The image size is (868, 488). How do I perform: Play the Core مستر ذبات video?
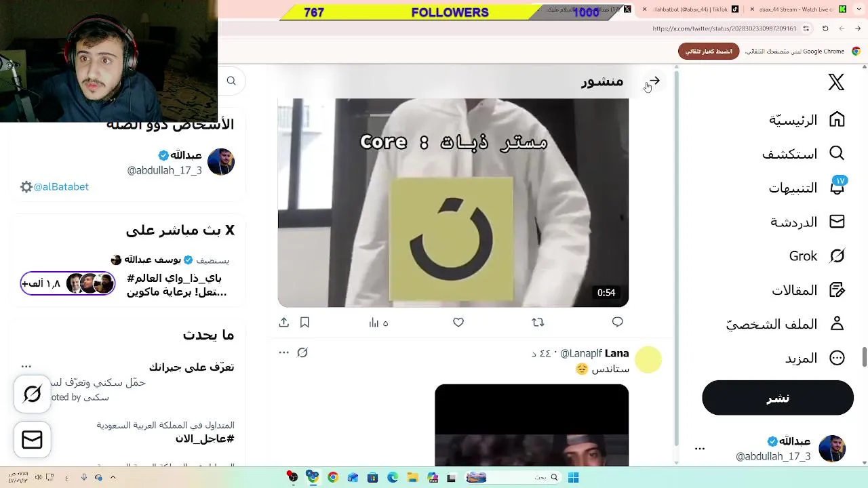click(453, 203)
